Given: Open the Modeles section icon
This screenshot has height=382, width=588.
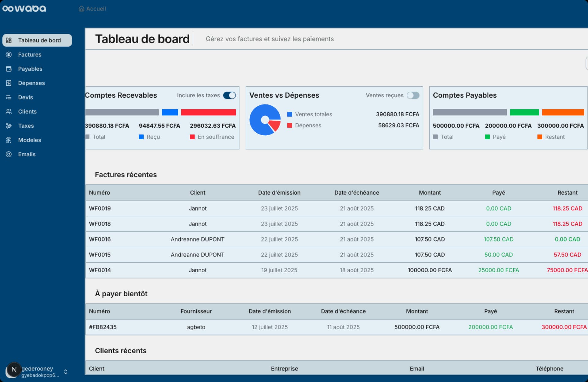Looking at the screenshot, I should (9, 140).
